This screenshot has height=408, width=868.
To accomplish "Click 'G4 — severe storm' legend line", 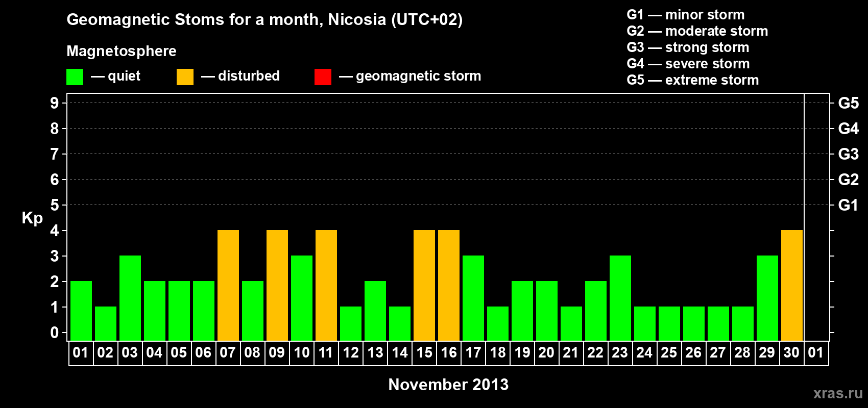I will tap(688, 64).
